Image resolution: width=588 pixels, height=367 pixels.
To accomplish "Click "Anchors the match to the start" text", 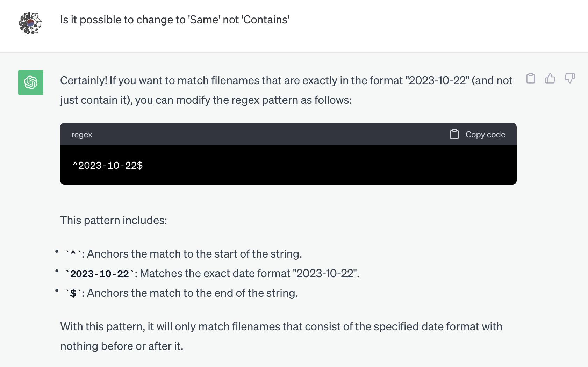I will [x=194, y=254].
